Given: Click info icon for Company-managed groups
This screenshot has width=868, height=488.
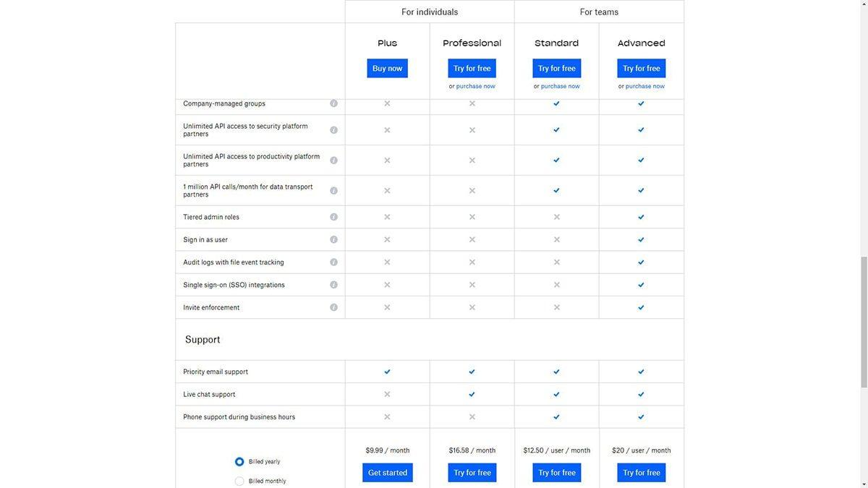Looking at the screenshot, I should 333,103.
